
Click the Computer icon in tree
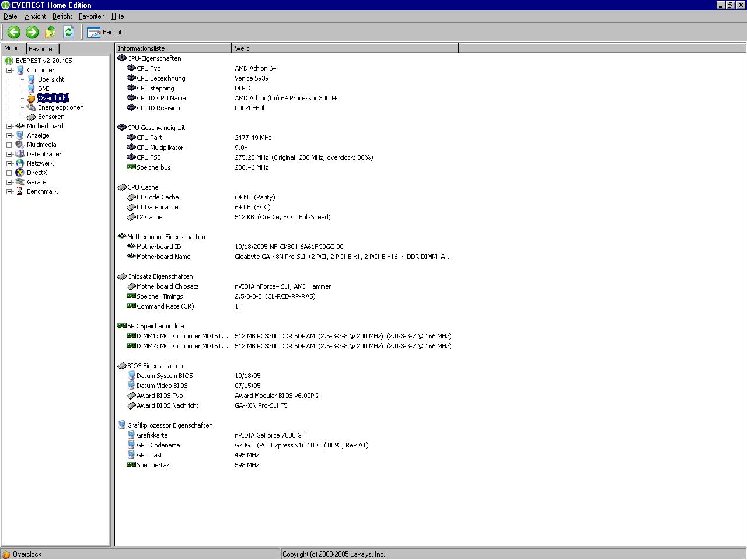pyautogui.click(x=20, y=70)
